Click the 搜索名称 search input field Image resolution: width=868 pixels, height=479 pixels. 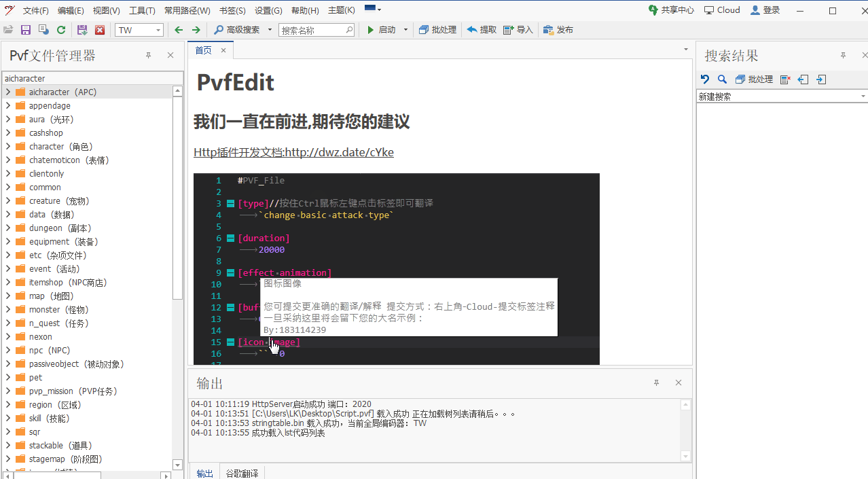pyautogui.click(x=312, y=30)
